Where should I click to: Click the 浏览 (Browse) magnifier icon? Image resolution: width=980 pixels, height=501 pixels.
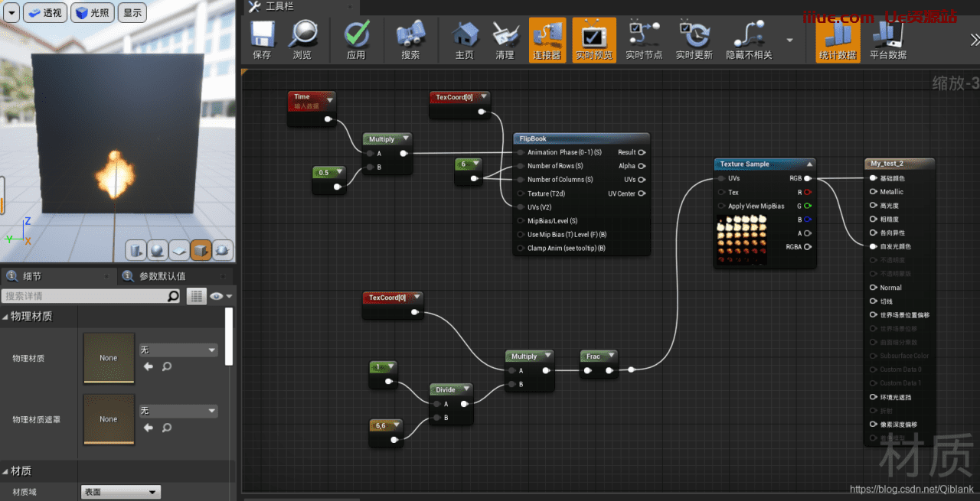point(302,40)
